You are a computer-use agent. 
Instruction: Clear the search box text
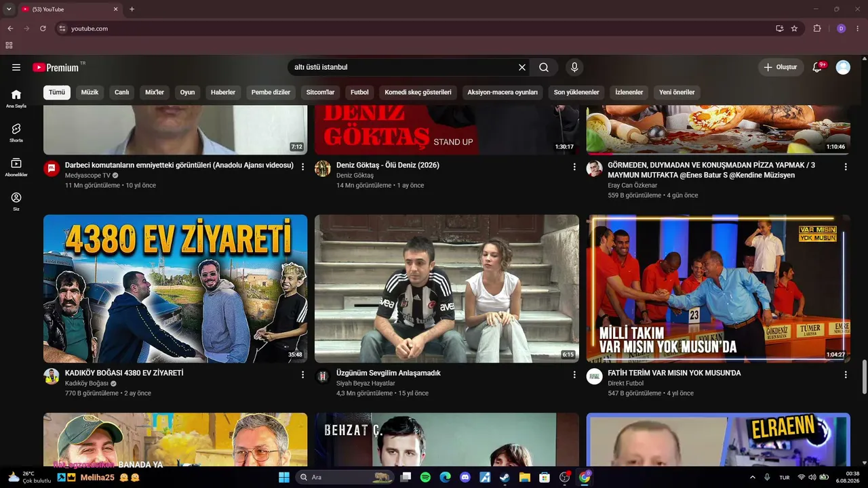[522, 67]
